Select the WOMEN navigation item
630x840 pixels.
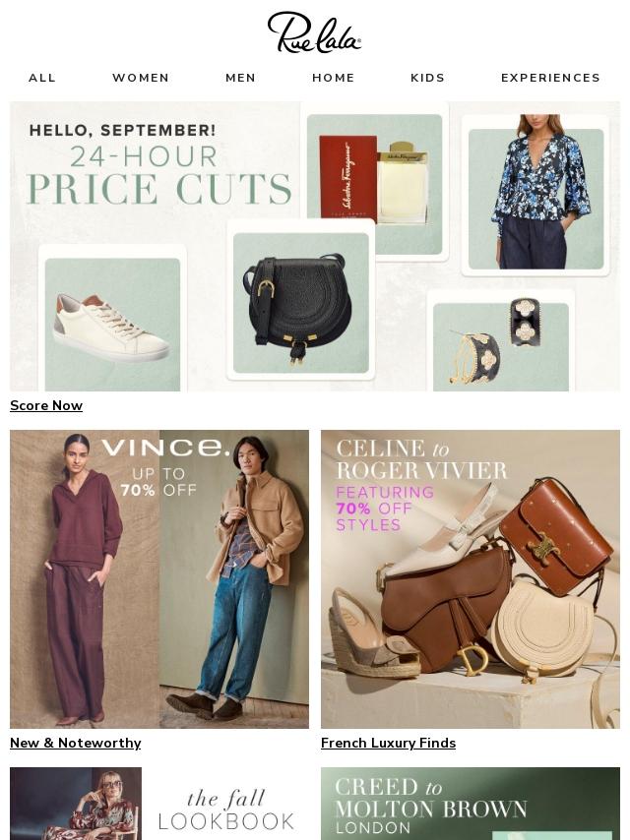point(141,78)
